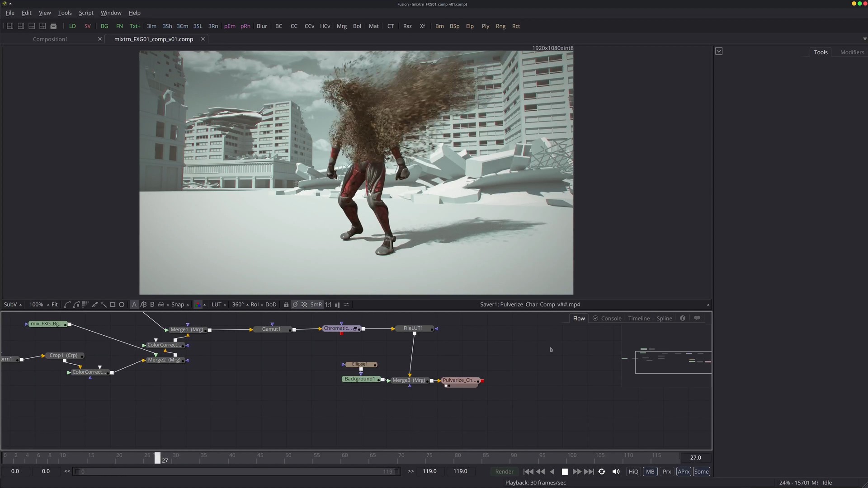Open the LUT dropdown in the viewer toolbar
The image size is (868, 488).
coord(218,304)
